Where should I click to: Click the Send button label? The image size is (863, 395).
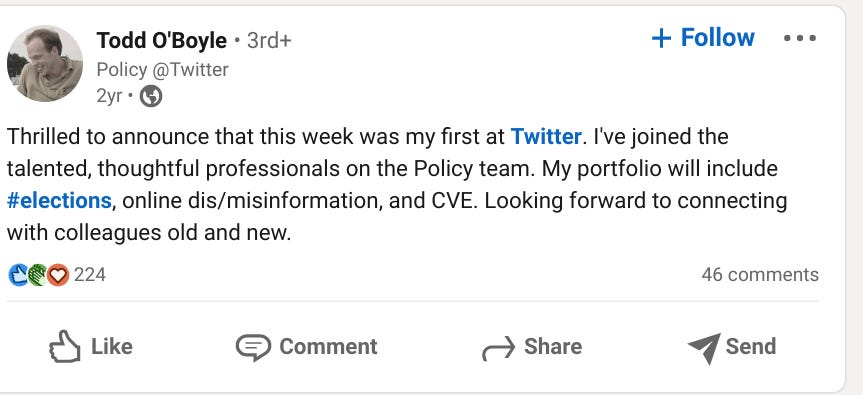coord(751,347)
